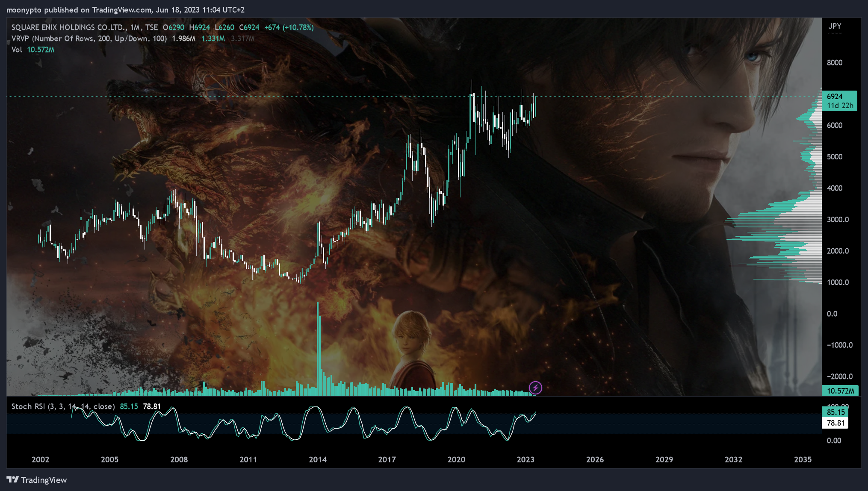Image resolution: width=868 pixels, height=491 pixels.
Task: Click the 2023 label on time axis
Action: (526, 459)
